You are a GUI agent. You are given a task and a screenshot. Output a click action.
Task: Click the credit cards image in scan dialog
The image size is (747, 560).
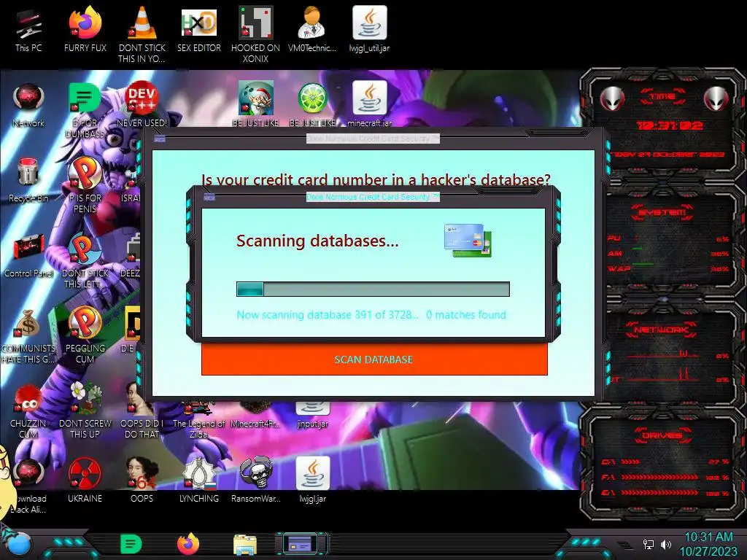click(x=468, y=241)
